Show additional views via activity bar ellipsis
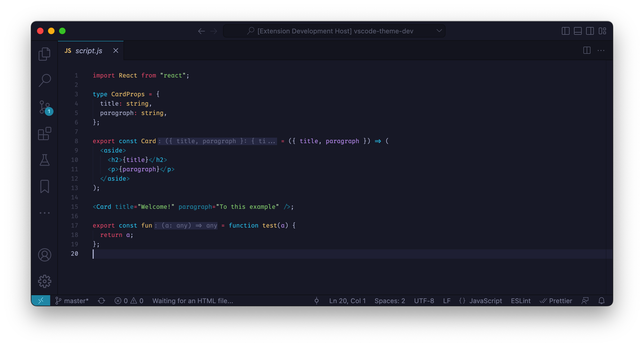Screen dimensions: 644x347 click(44, 213)
